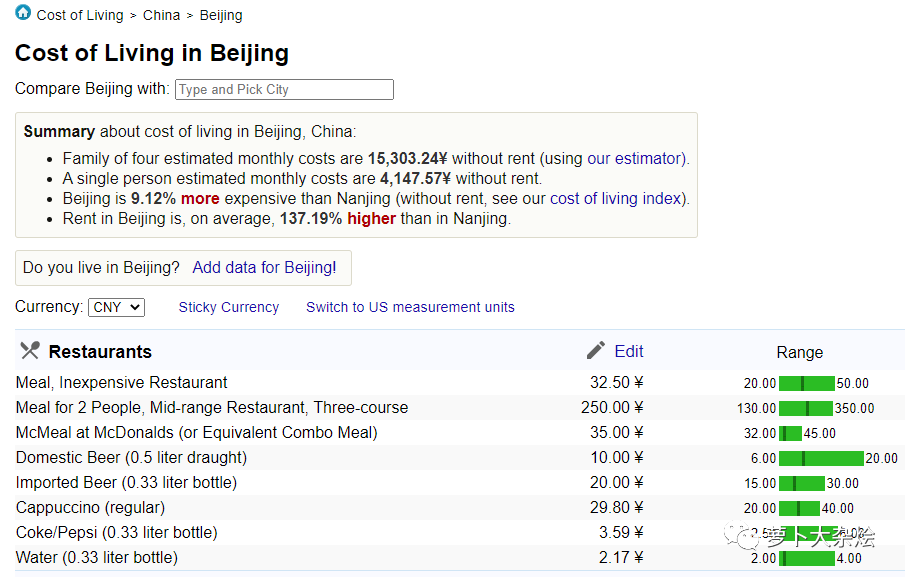Click the Cappuccino range bar
Viewport: 905px width, 577px height.
tap(799, 508)
